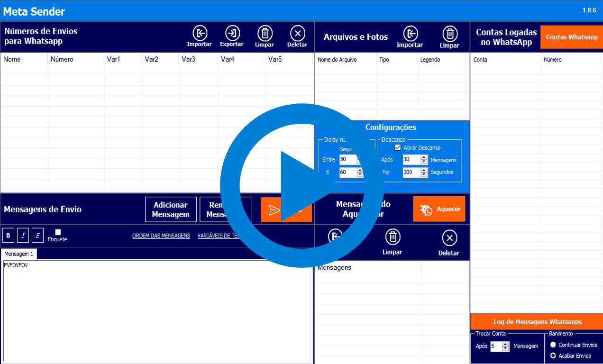
Task: Click the Número column header in the send list
Action: coord(76,60)
